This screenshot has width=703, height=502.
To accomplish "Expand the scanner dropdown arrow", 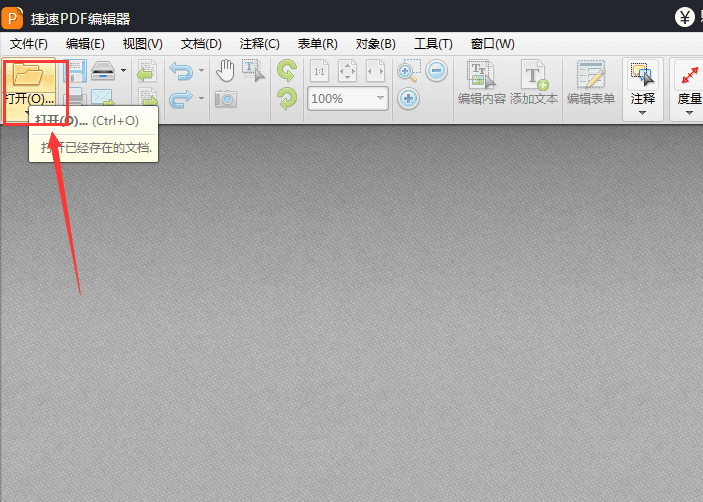I will coord(123,70).
